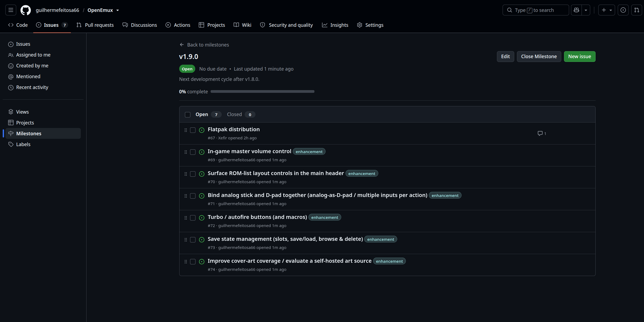
Task: Open Mentioned in the sidebar
Action: coord(43,77)
